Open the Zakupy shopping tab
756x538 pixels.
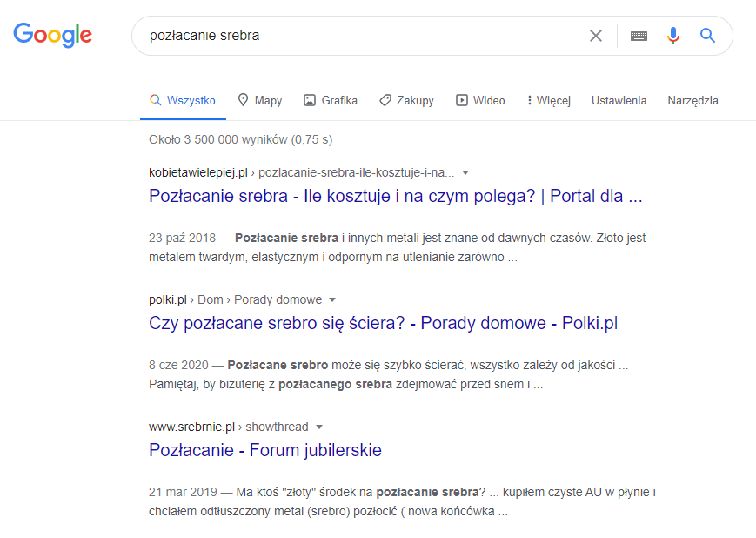click(x=406, y=100)
